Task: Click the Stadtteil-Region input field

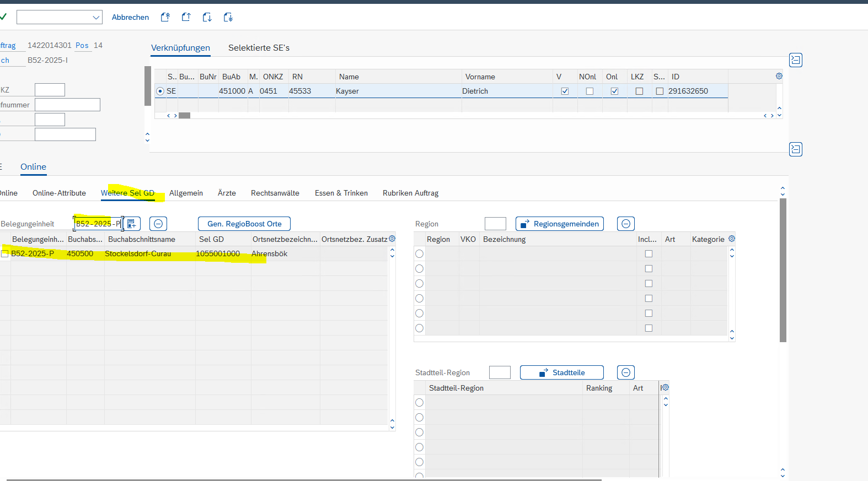Action: pos(500,372)
